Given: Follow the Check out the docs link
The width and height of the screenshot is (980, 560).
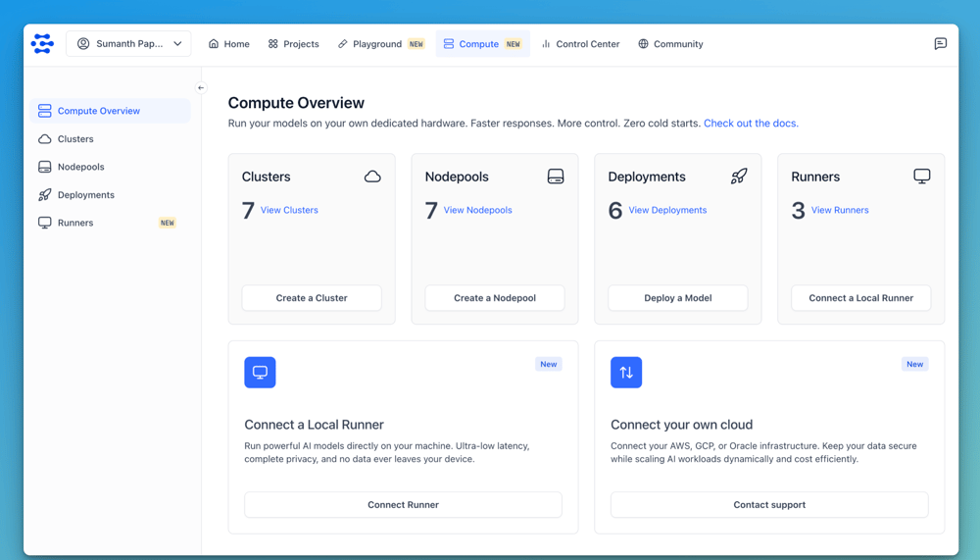Looking at the screenshot, I should (x=751, y=124).
